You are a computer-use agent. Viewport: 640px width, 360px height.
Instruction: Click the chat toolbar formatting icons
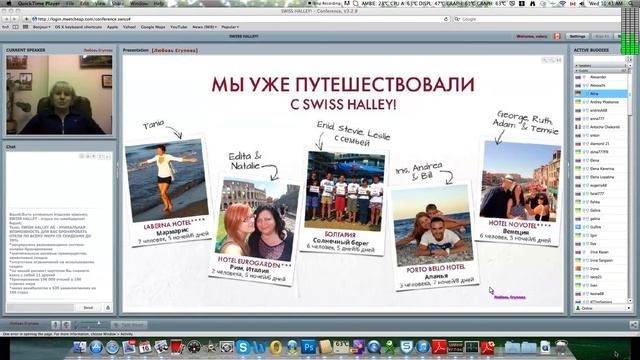[x=95, y=156]
